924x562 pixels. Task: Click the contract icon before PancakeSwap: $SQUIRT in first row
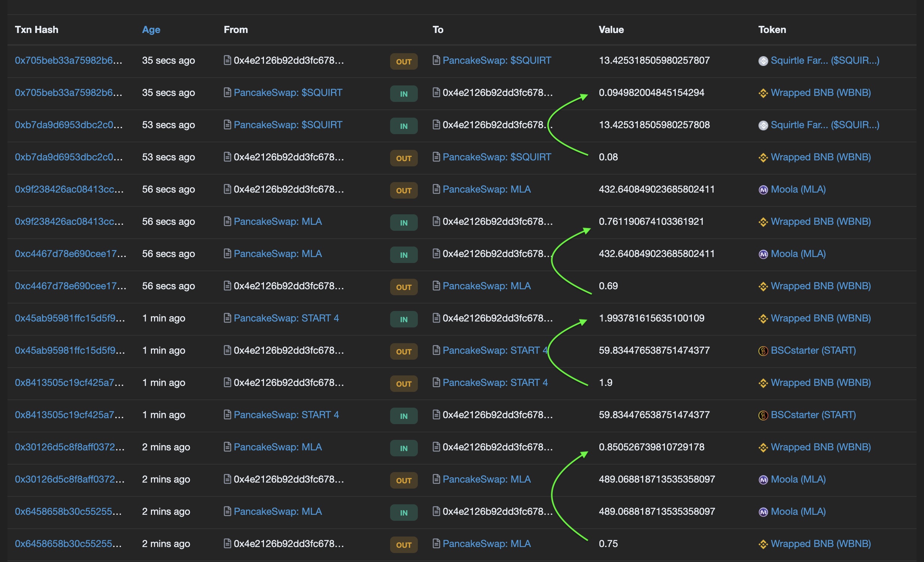(x=436, y=60)
